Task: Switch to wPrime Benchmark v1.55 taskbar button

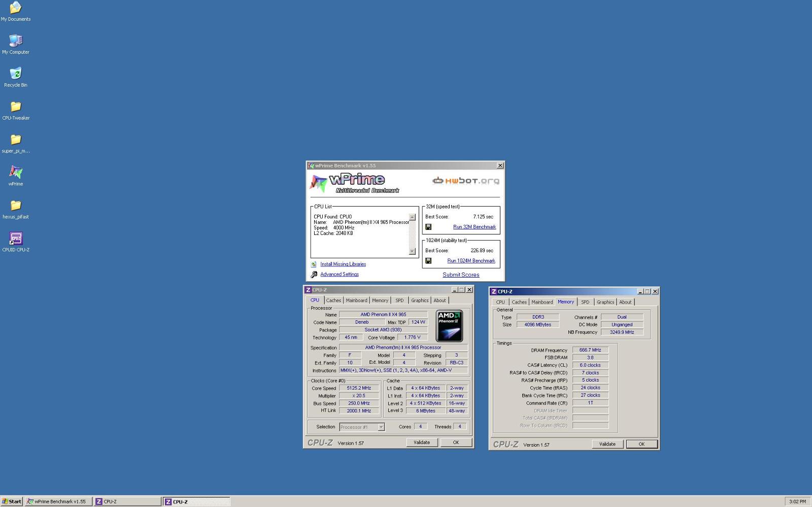Action: coord(58,501)
